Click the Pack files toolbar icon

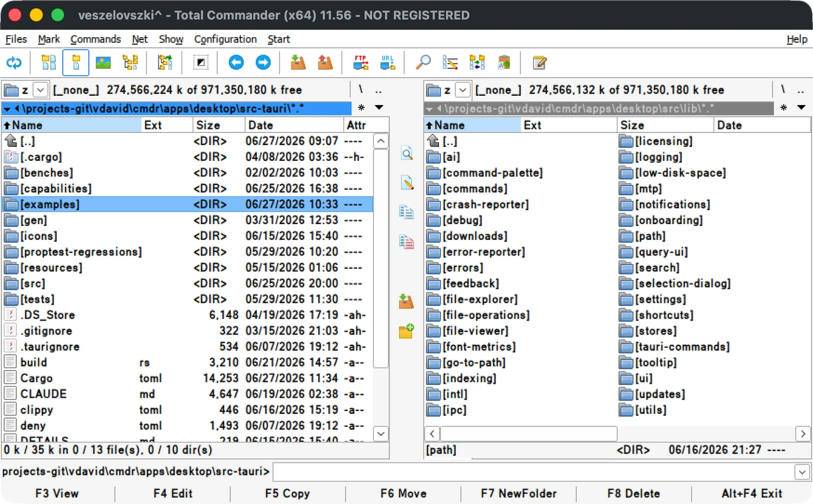(298, 63)
